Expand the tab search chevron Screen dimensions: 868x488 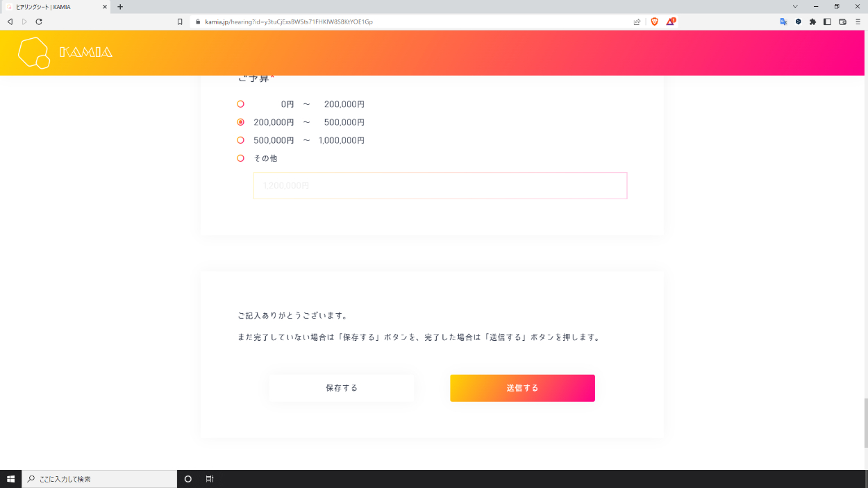point(795,6)
